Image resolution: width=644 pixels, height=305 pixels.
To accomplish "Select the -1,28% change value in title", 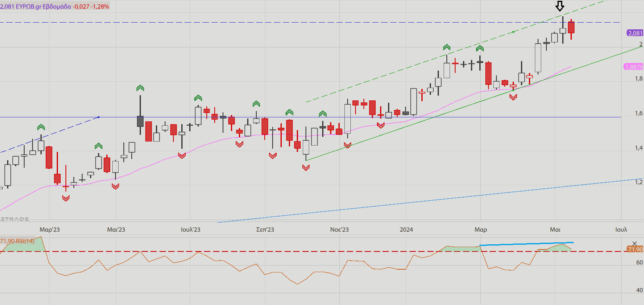I will coord(100,6).
